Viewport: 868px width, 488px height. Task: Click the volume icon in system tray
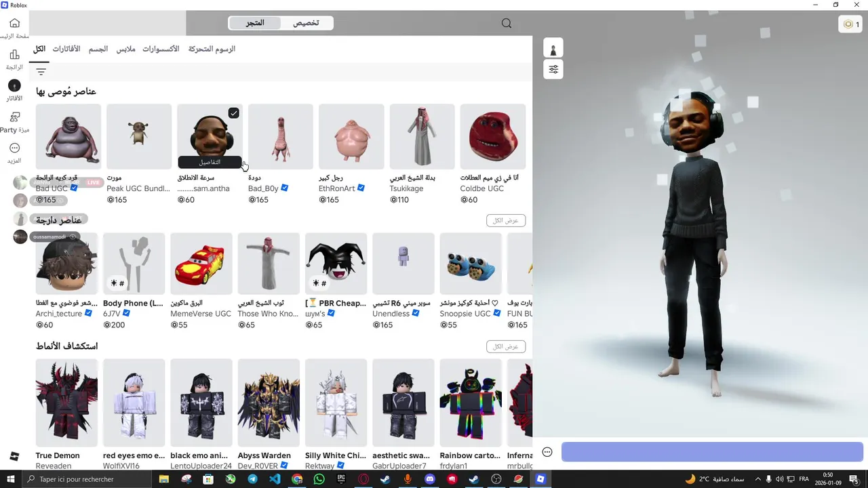click(x=779, y=479)
